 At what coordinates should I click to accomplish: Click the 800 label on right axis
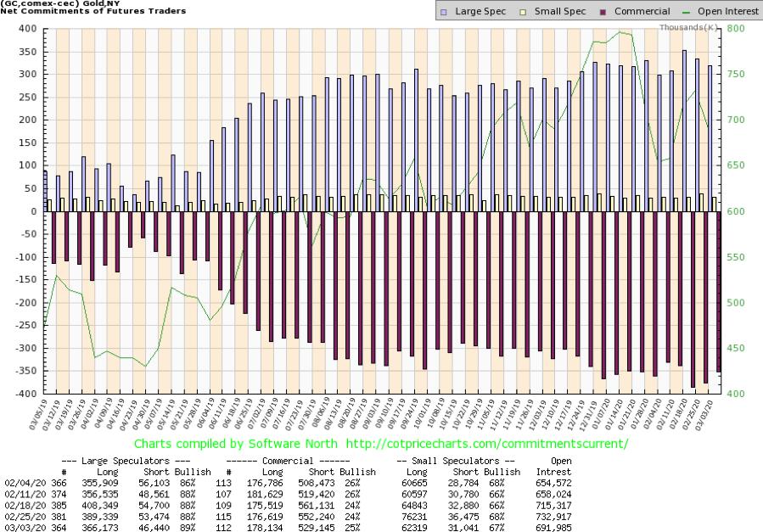click(x=735, y=29)
